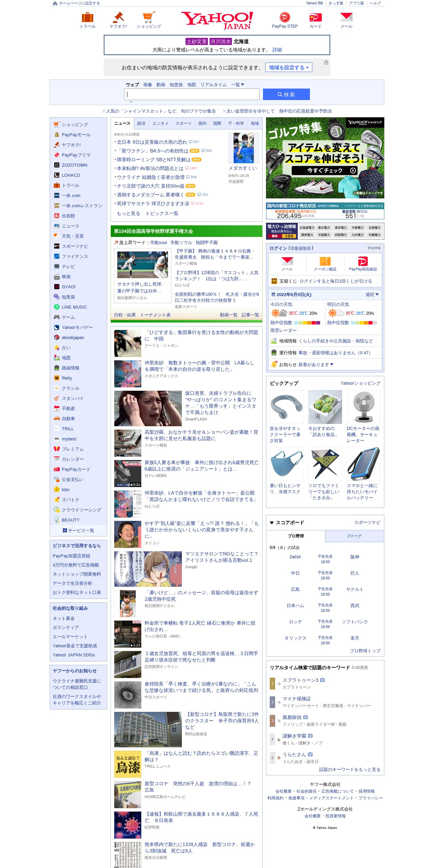Click the 占い star sidebar icon
Viewport: 434px width, 868px height.
click(x=56, y=347)
